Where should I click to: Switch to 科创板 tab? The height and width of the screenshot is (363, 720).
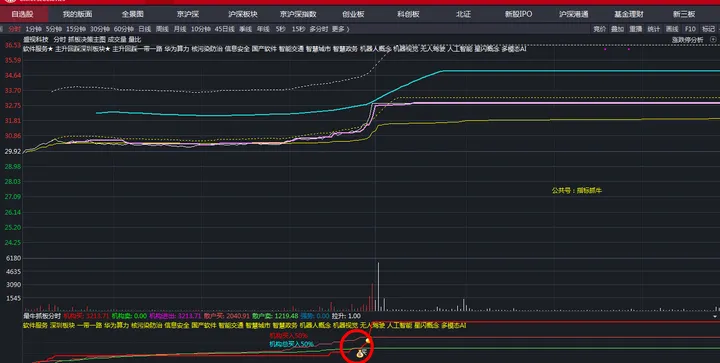click(408, 14)
